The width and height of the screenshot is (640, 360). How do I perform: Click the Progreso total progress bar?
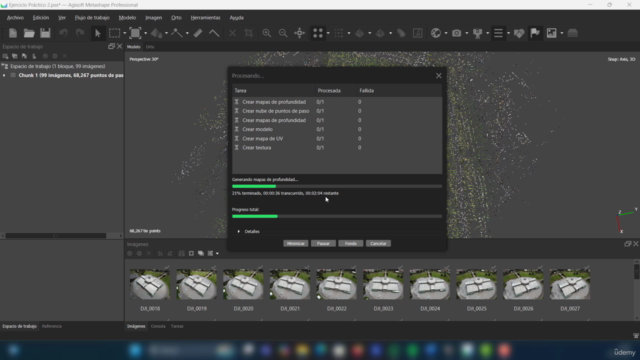click(x=337, y=216)
